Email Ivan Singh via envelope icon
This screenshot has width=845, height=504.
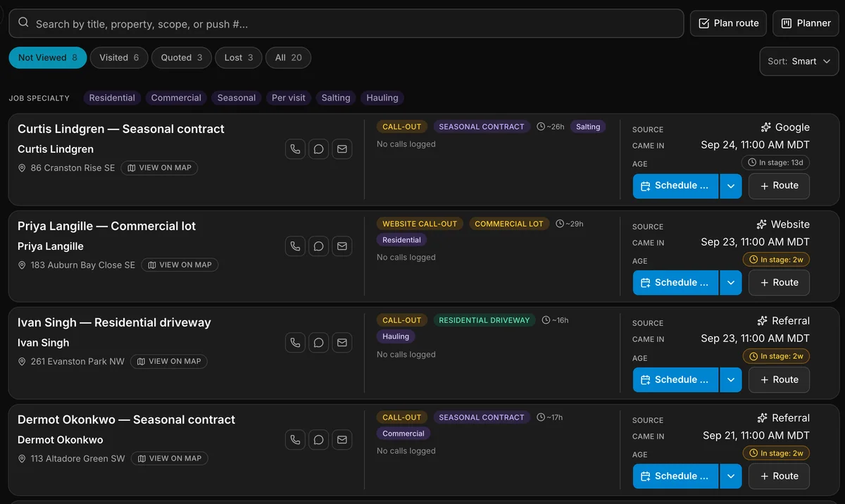tap(342, 343)
